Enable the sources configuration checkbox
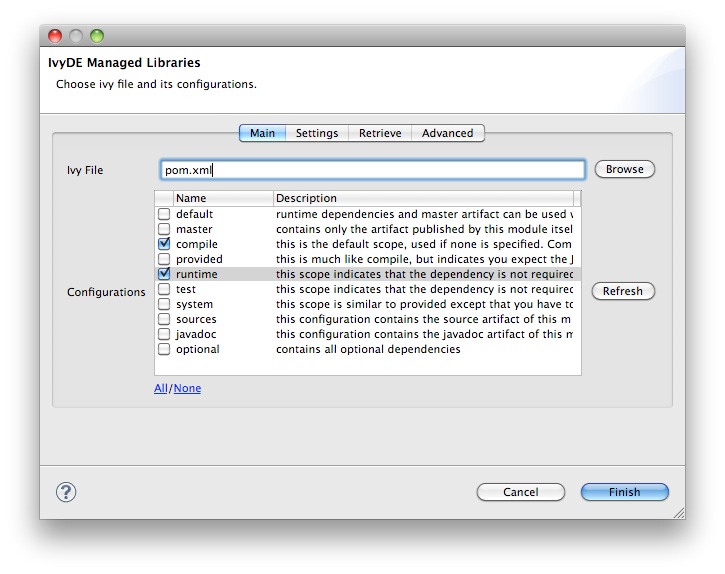 (164, 319)
